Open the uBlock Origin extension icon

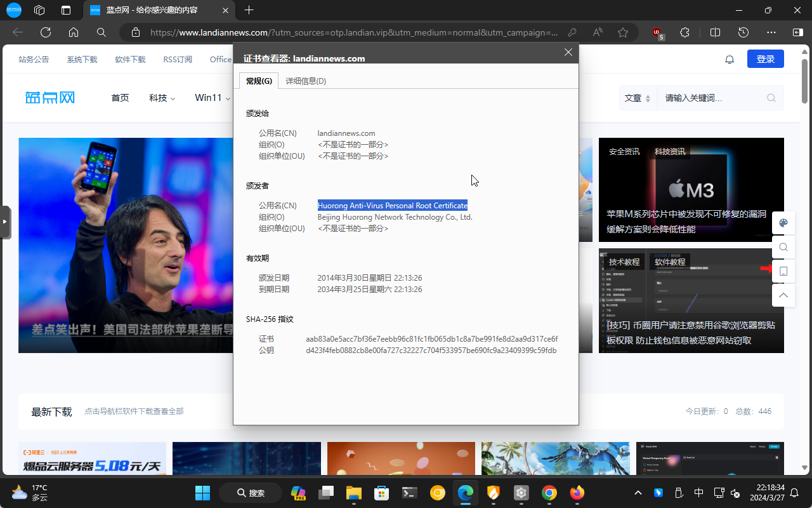pos(658,33)
